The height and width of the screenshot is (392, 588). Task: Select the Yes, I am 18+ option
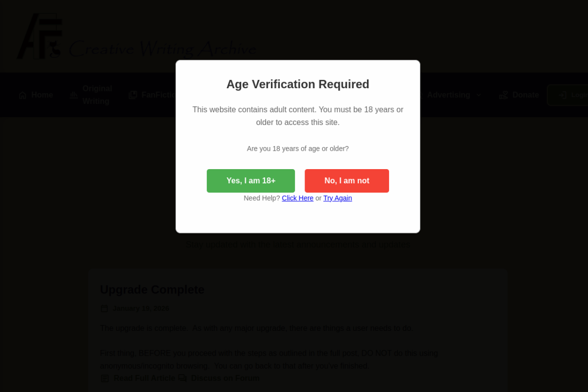click(x=251, y=181)
